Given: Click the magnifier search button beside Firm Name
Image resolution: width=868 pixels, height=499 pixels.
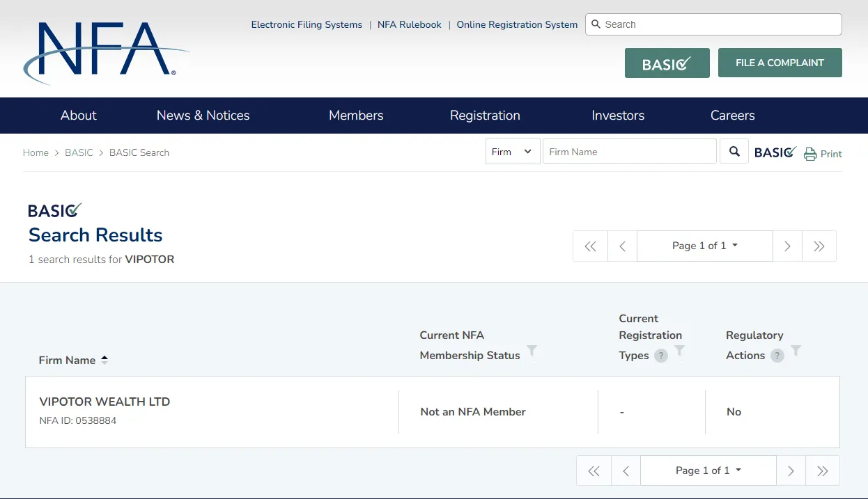Looking at the screenshot, I should point(734,152).
